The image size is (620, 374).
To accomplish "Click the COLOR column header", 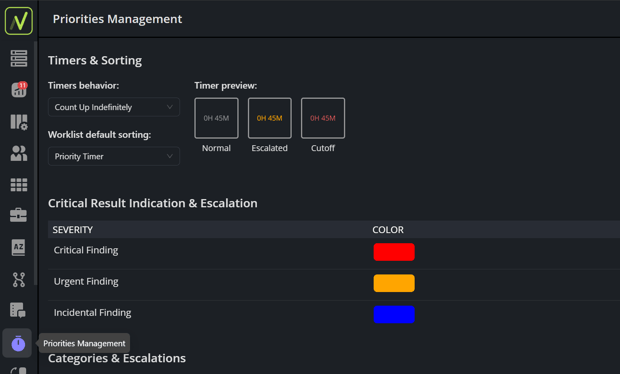I will click(388, 230).
